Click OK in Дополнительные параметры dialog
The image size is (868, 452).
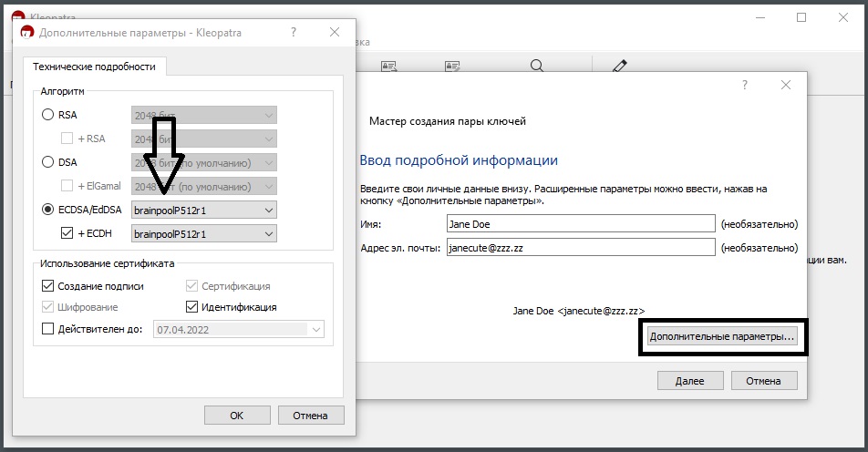237,415
